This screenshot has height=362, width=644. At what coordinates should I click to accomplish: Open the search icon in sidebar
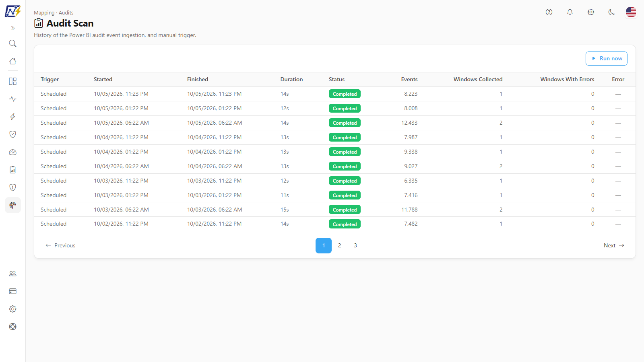pyautogui.click(x=13, y=43)
